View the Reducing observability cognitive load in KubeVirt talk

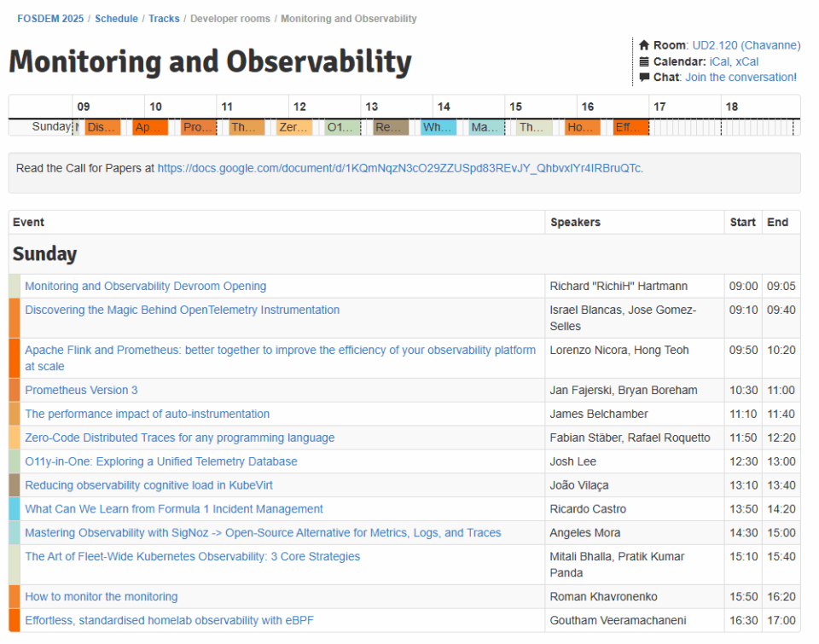[148, 485]
